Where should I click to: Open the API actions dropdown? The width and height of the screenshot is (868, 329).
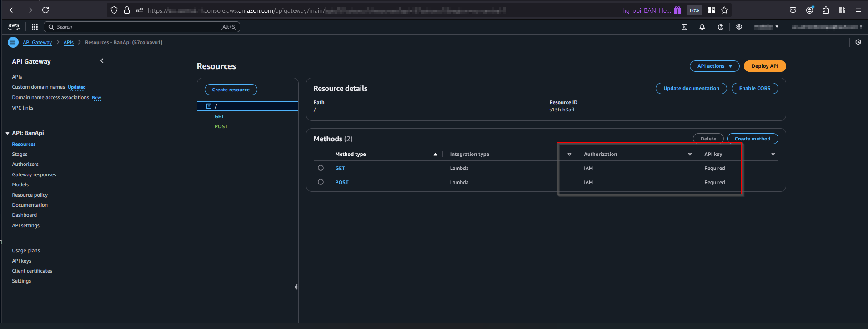[715, 66]
